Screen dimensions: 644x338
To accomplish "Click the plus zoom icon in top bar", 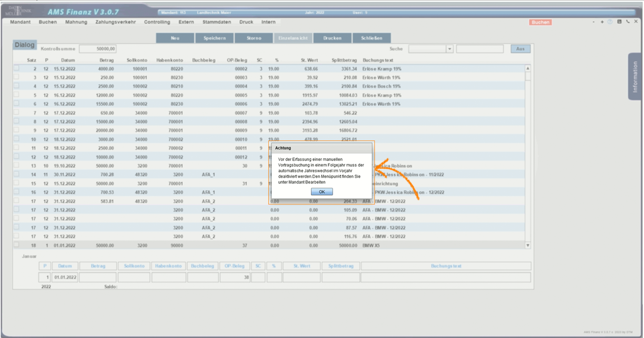I will point(602,22).
